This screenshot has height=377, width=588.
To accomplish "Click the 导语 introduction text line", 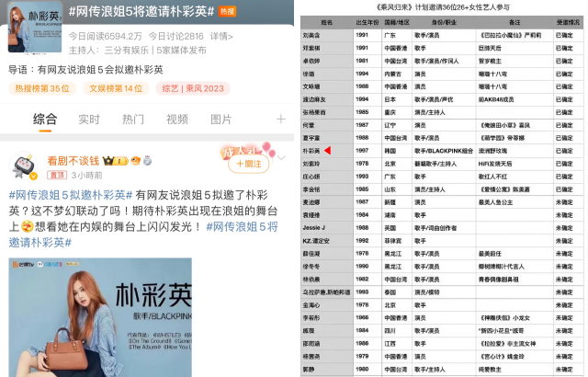I will pyautogui.click(x=85, y=70).
